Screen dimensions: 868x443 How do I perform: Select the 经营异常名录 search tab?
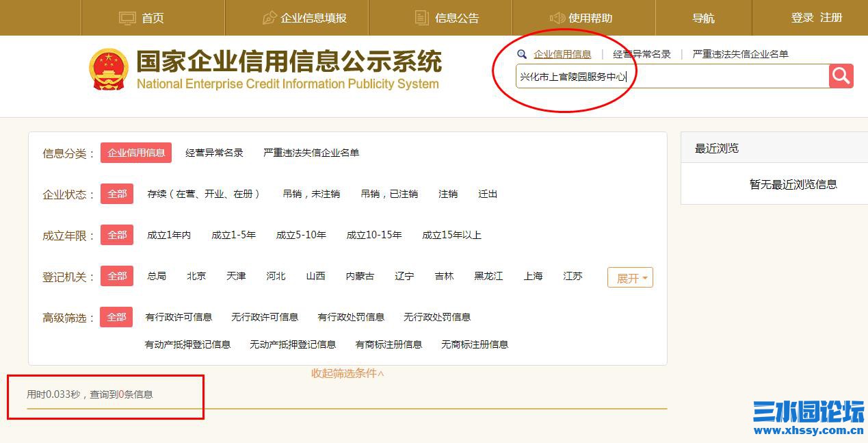(x=642, y=54)
